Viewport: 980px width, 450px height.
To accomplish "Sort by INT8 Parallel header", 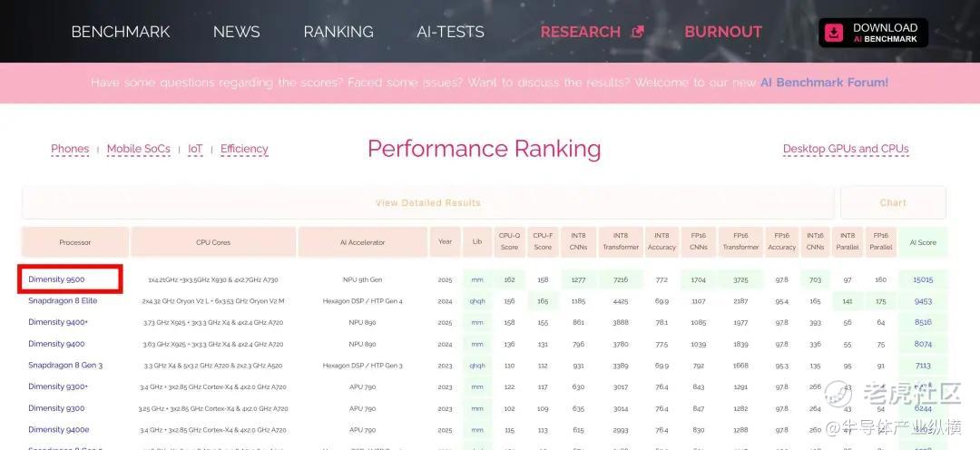I will 848,242.
